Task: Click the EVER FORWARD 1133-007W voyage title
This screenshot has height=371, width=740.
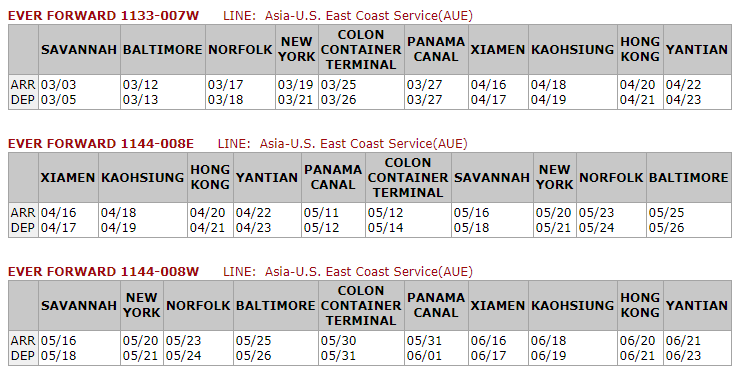Action: click(103, 16)
